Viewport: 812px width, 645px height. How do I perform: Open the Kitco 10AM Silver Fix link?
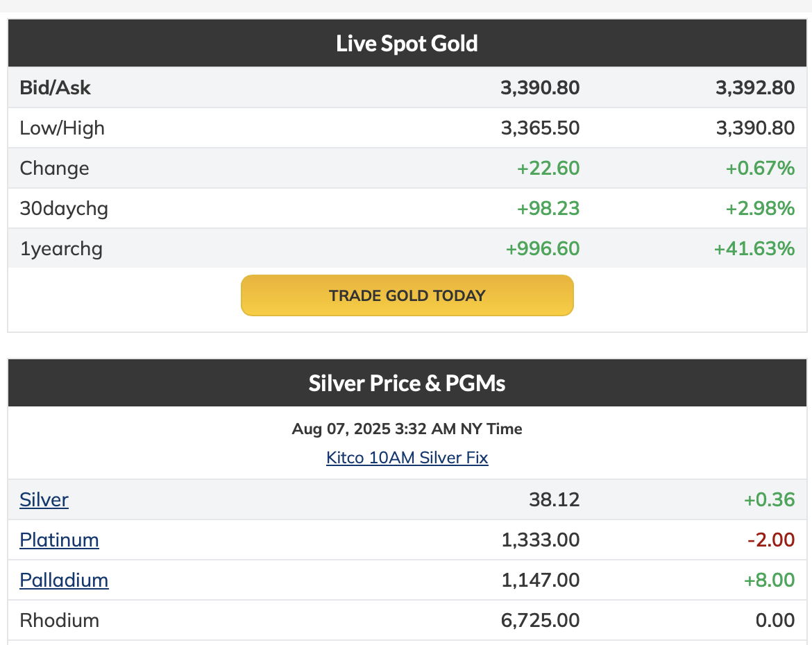[407, 458]
